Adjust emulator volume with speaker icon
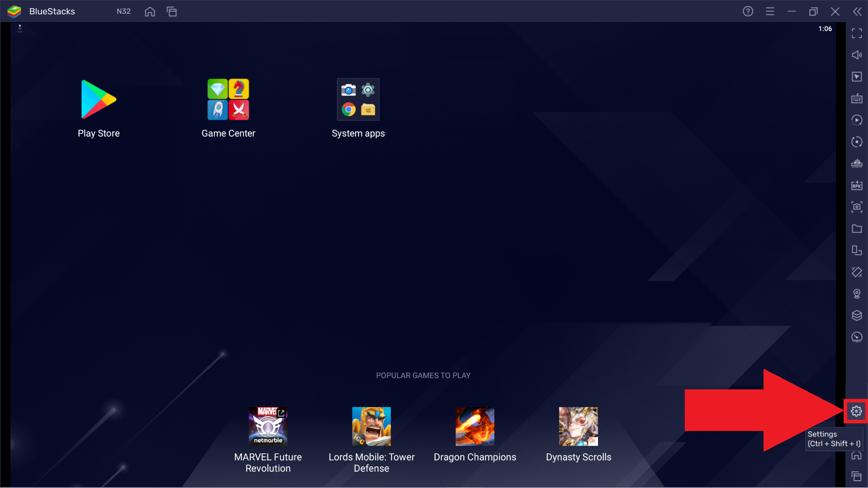 click(856, 55)
